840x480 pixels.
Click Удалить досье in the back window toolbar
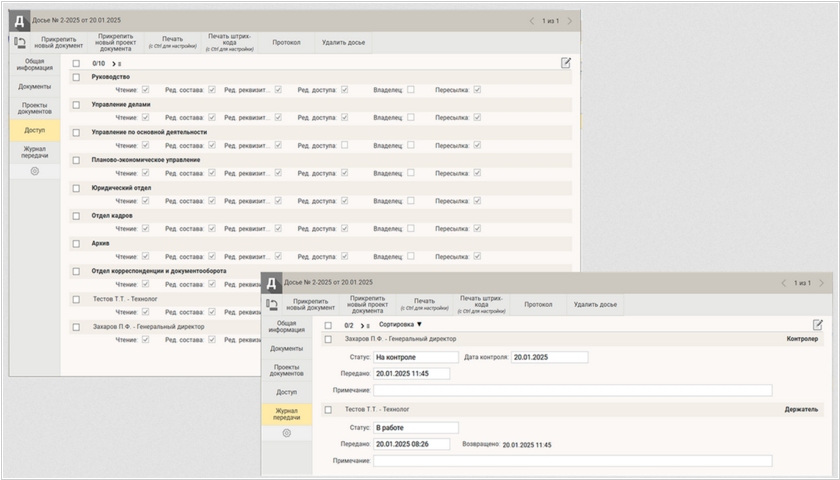pos(343,43)
